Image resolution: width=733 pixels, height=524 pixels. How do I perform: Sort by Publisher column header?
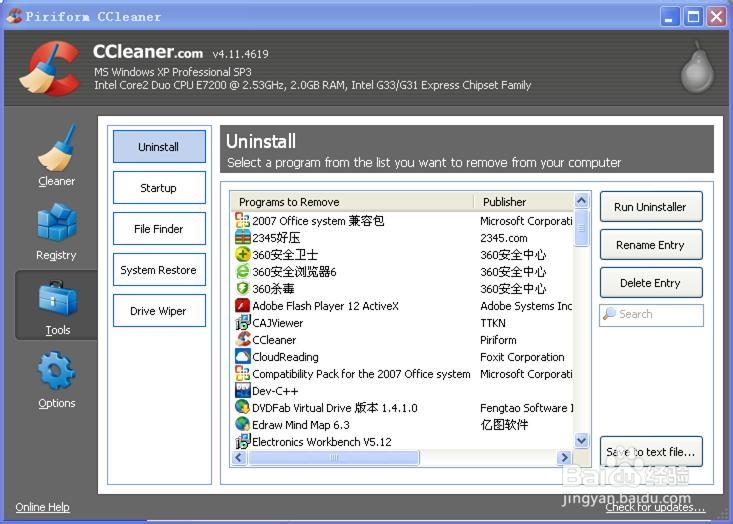(524, 202)
